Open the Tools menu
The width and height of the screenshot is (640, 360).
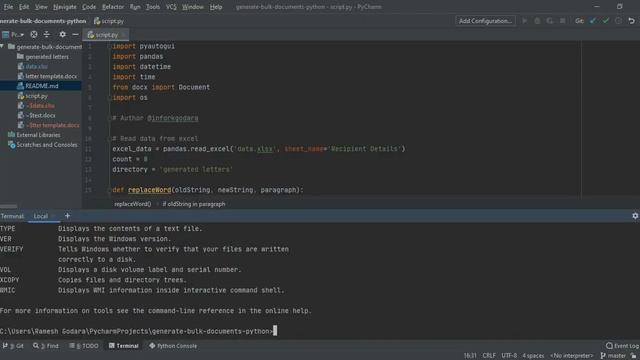coord(153,7)
